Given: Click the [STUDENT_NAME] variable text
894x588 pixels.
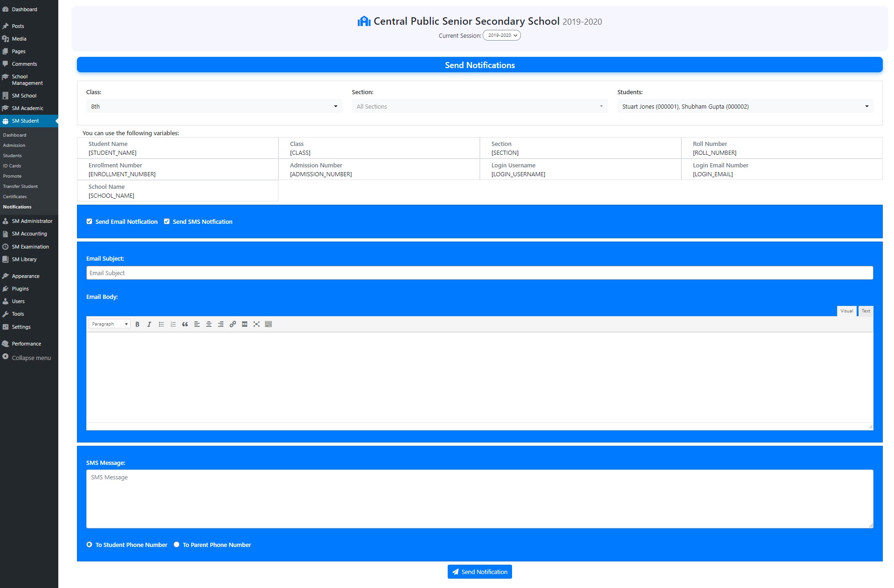Looking at the screenshot, I should point(112,153).
